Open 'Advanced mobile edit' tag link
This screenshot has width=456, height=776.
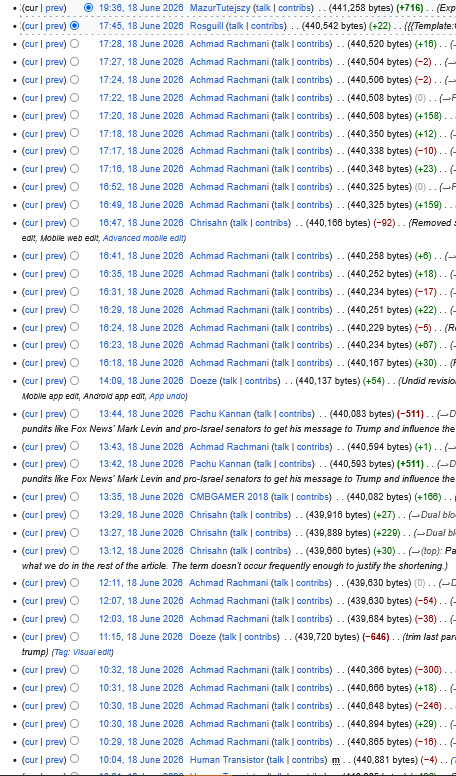click(x=143, y=238)
